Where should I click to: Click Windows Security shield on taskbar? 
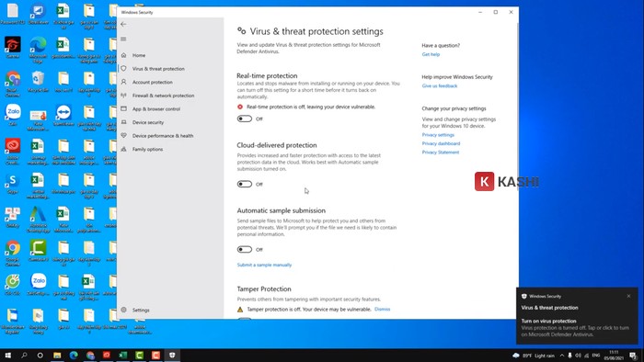[172, 356]
